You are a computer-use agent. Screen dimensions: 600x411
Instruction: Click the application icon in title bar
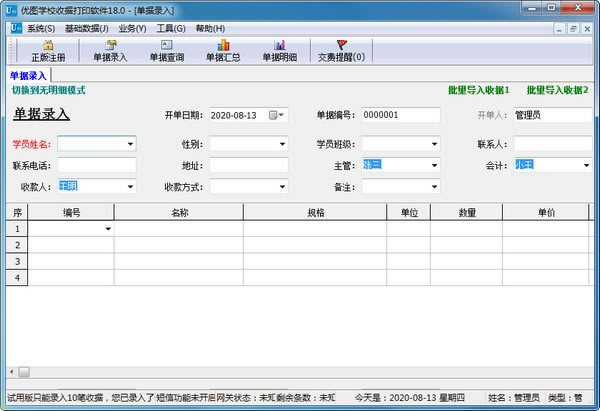pyautogui.click(x=11, y=10)
